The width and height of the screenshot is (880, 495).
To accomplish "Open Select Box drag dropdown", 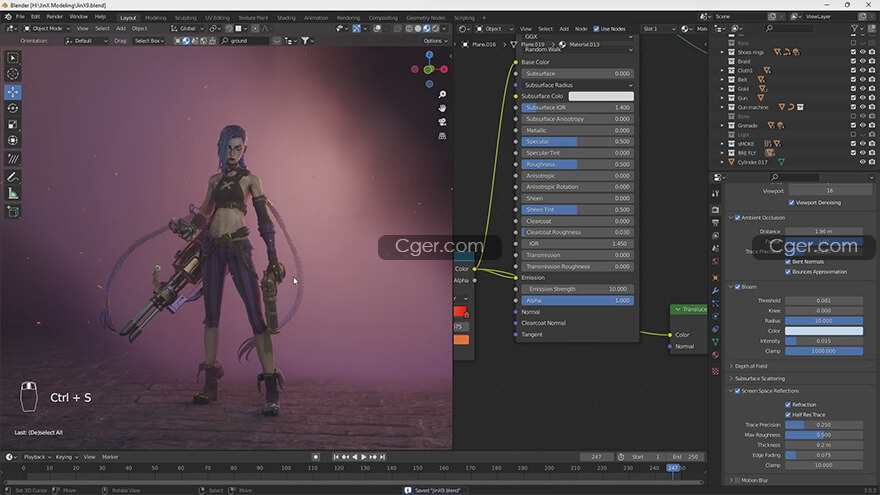I will point(149,41).
